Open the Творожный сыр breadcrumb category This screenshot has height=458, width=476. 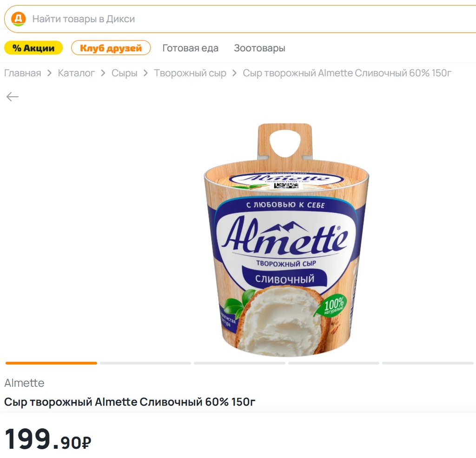click(190, 73)
